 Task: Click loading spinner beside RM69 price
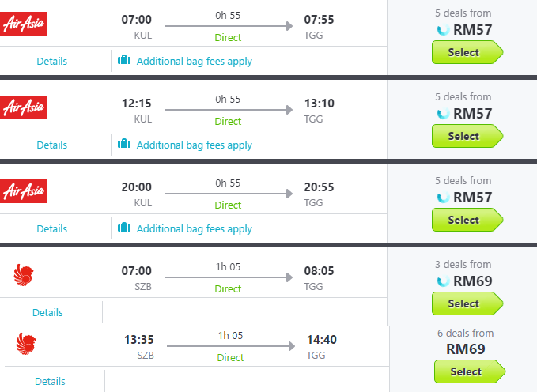tap(443, 281)
